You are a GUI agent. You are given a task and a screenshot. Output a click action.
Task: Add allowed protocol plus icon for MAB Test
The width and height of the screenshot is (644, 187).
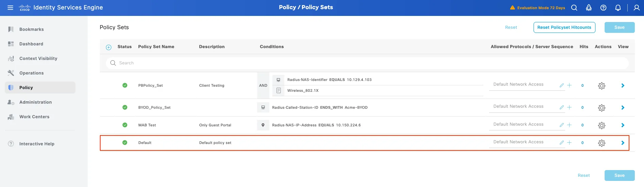pyautogui.click(x=570, y=125)
